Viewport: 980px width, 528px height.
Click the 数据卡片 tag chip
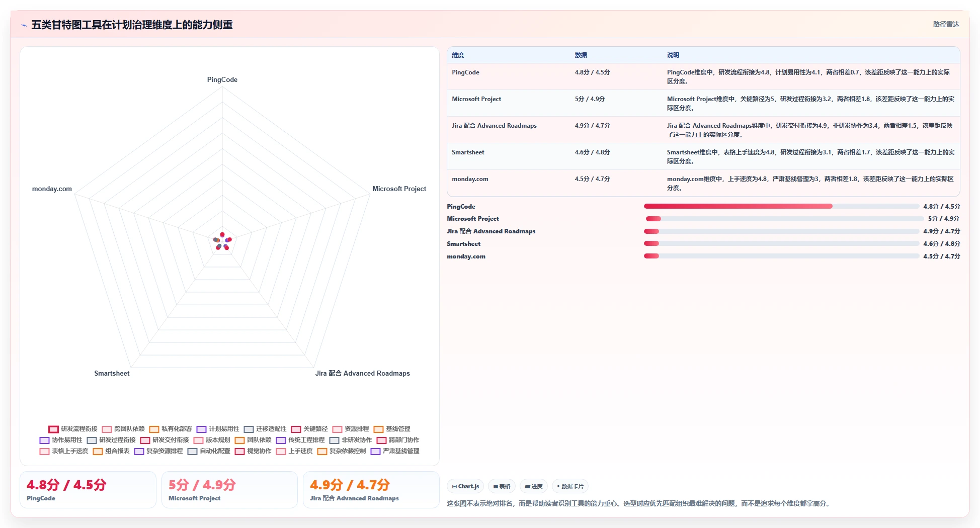(x=570, y=486)
